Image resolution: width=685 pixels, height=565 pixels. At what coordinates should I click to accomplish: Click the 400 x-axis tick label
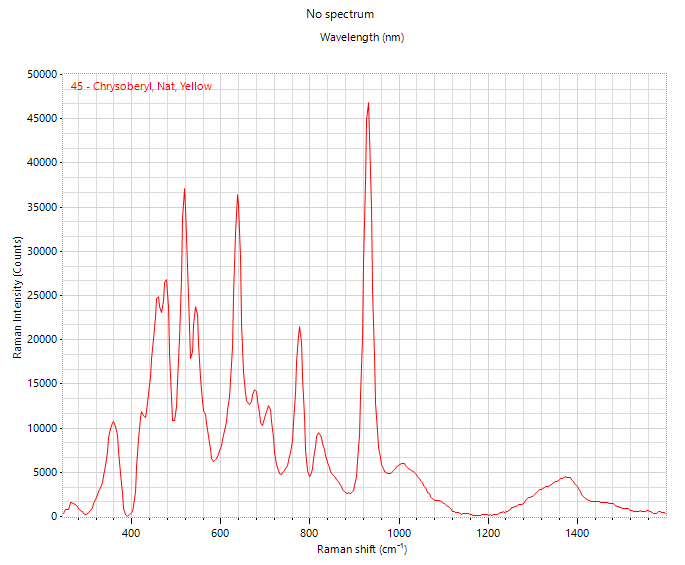tap(131, 533)
